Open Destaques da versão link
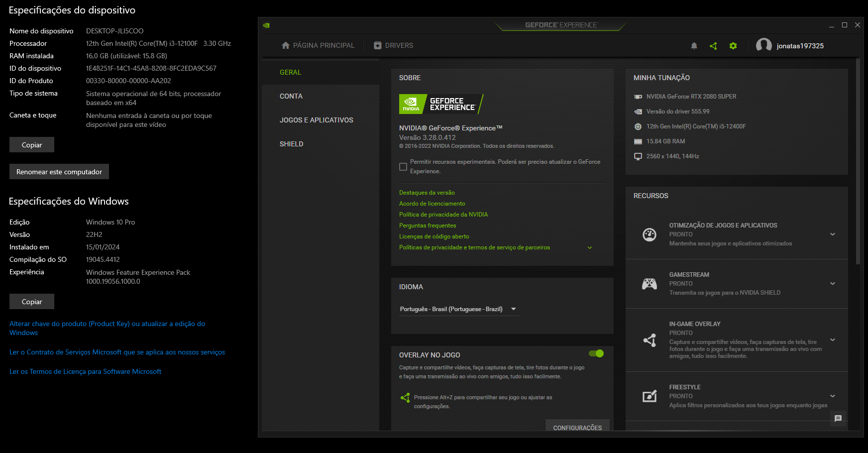The image size is (868, 453). tap(427, 193)
